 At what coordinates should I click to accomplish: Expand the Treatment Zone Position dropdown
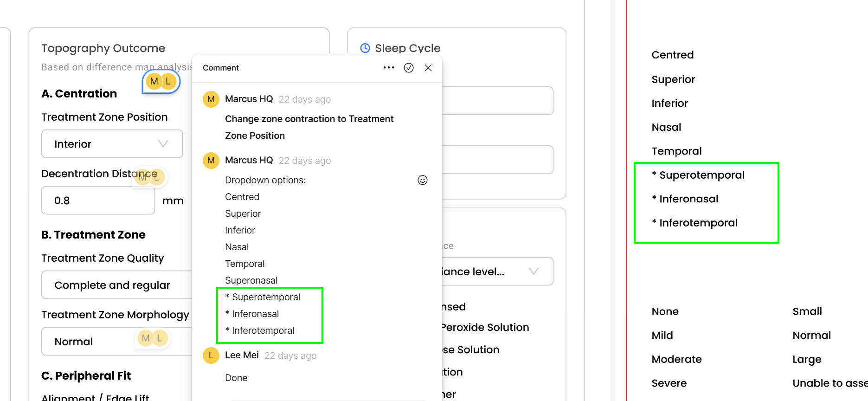112,144
